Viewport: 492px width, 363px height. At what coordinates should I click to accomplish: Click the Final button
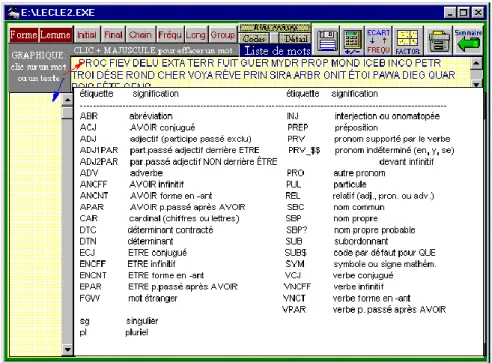[113, 35]
